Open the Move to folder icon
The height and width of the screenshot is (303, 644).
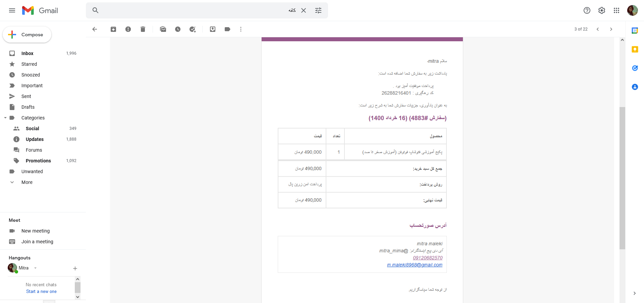point(213,29)
